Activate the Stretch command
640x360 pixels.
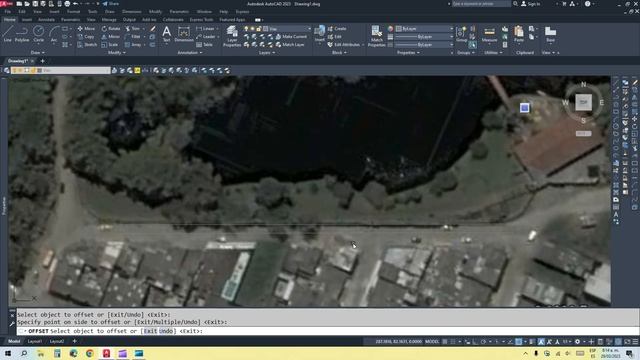[87, 44]
